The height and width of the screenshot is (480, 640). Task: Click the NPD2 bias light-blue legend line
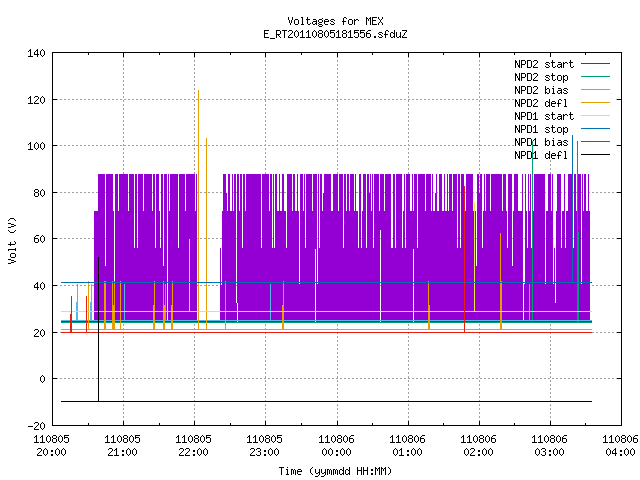(x=595, y=90)
